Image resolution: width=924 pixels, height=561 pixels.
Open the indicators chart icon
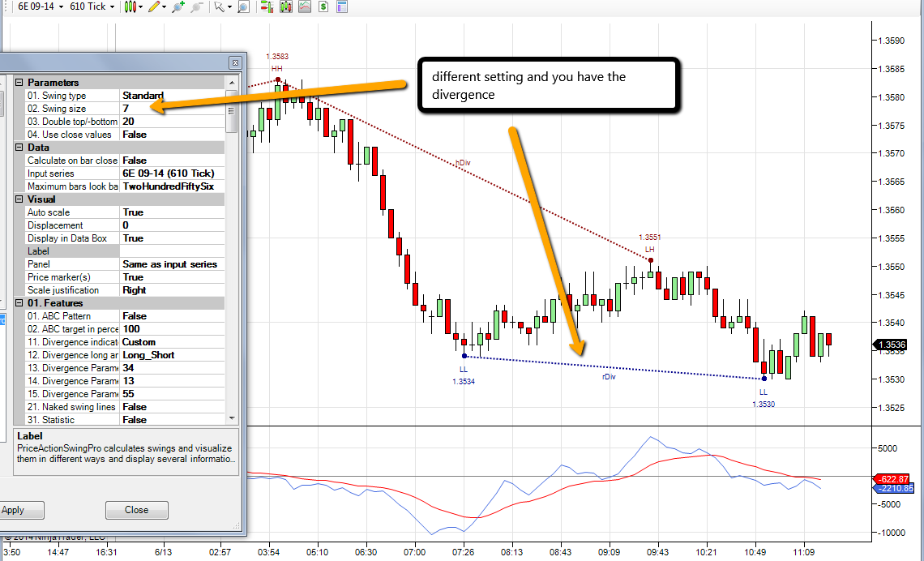(x=304, y=6)
